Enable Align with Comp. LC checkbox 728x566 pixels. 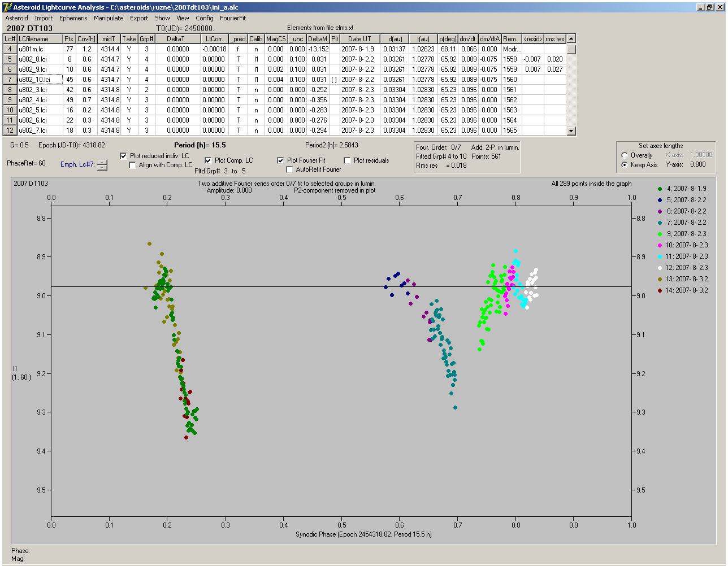coord(133,165)
